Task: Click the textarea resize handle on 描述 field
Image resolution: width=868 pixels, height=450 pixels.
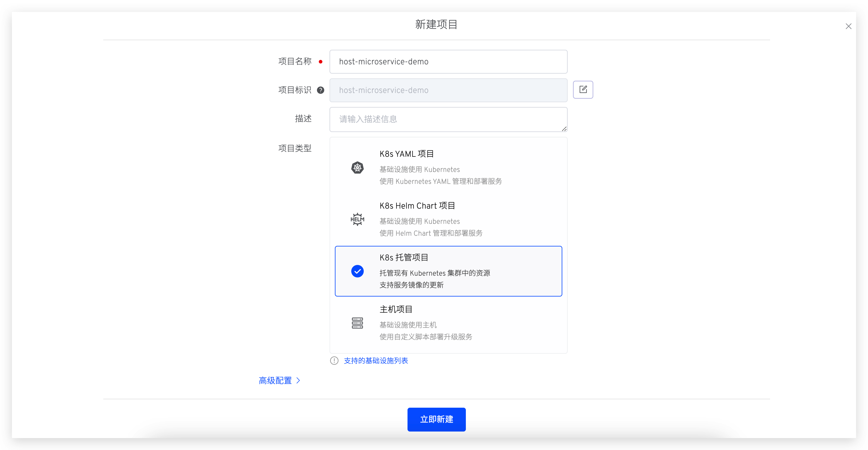Action: tap(564, 129)
